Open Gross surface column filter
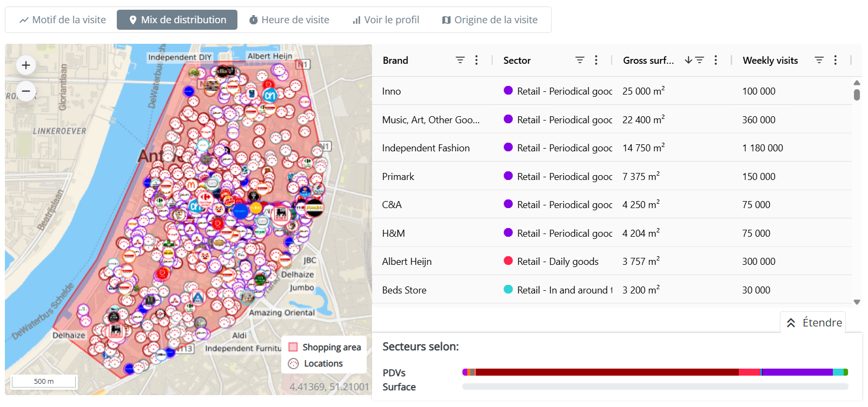This screenshot has width=868, height=407. 700,60
